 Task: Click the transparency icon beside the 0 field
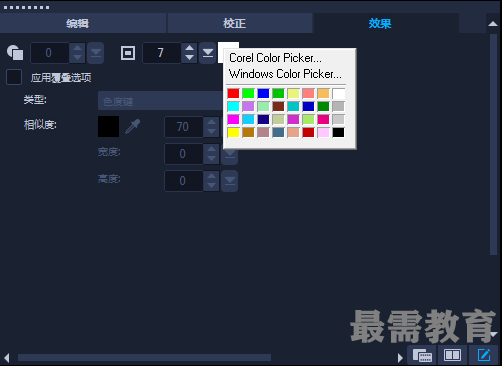(15, 53)
